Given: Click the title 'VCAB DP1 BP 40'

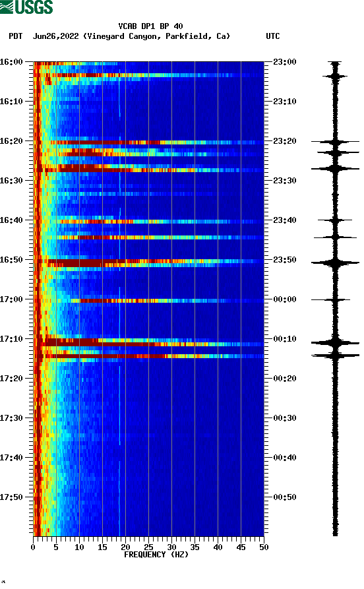Looking at the screenshot, I should [150, 26].
